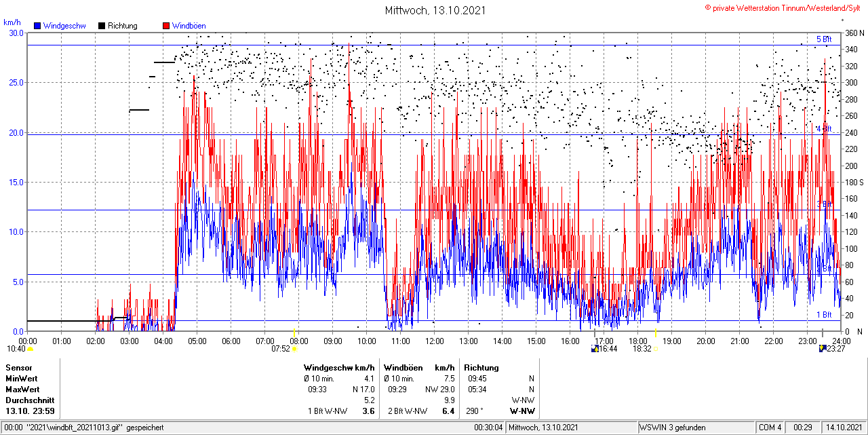Click the yellow marker beside 10:40
The width and height of the screenshot is (868, 435).
point(31,349)
